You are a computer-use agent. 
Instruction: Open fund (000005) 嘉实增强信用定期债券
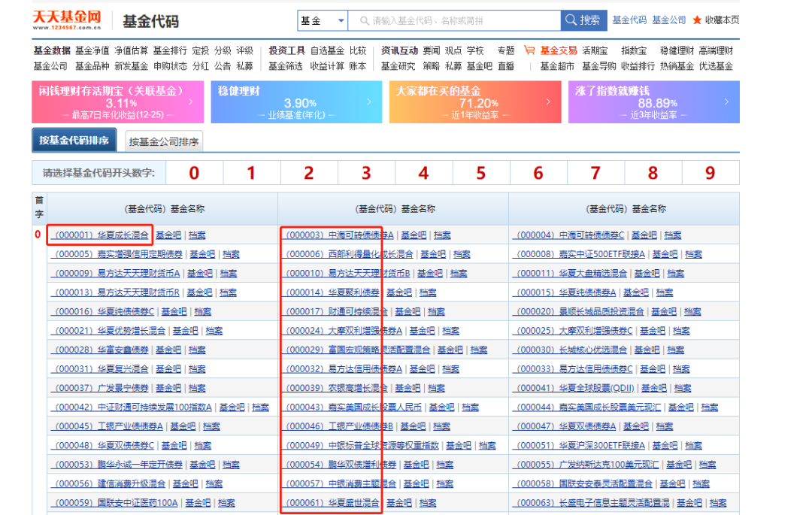pyautogui.click(x=119, y=254)
